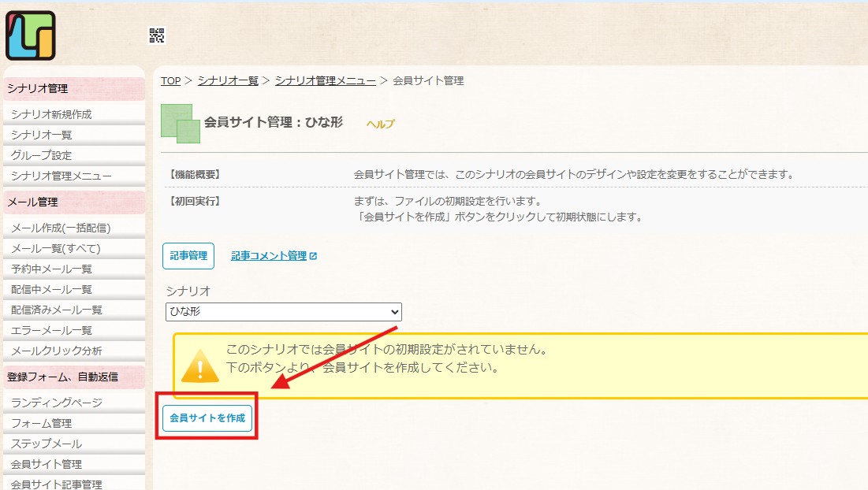Open the ヘルプ link
Screen dimensions: 868x490
380,124
